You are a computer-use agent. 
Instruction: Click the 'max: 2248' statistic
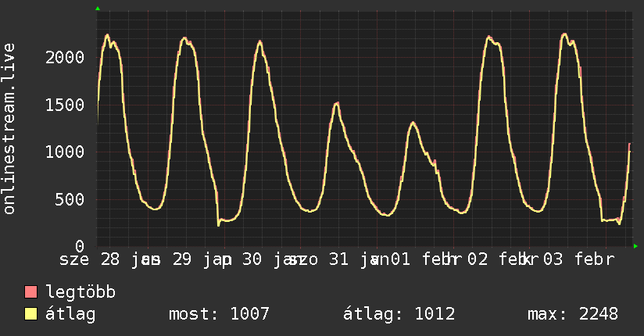573,314
